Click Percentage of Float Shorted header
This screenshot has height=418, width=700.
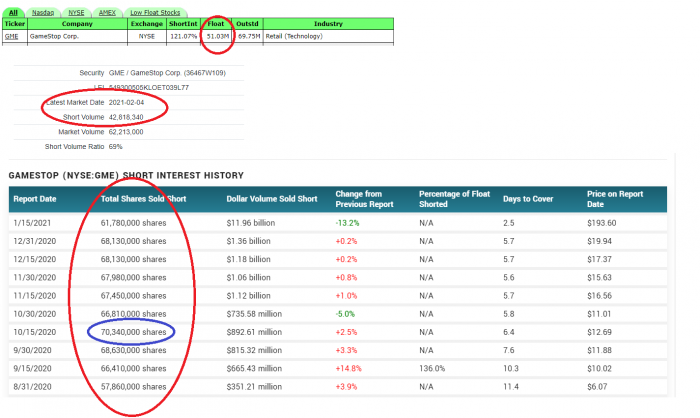pos(454,199)
